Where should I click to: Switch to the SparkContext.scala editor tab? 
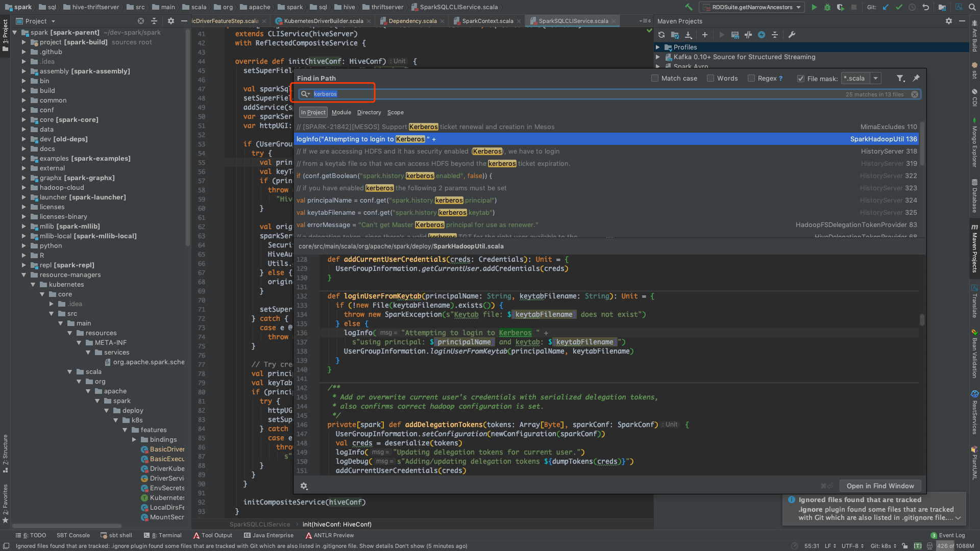click(x=487, y=21)
